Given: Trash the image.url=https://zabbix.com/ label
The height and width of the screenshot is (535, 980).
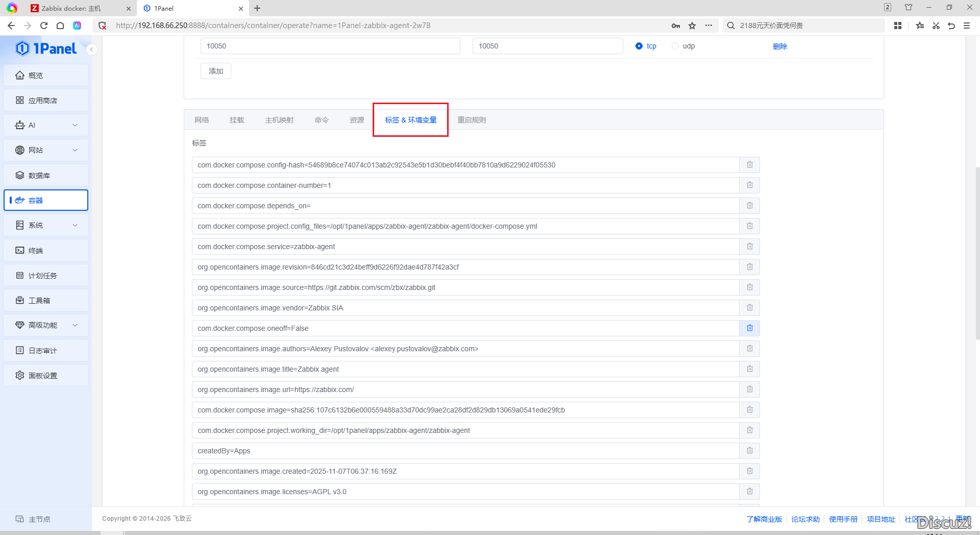Looking at the screenshot, I should coord(749,390).
